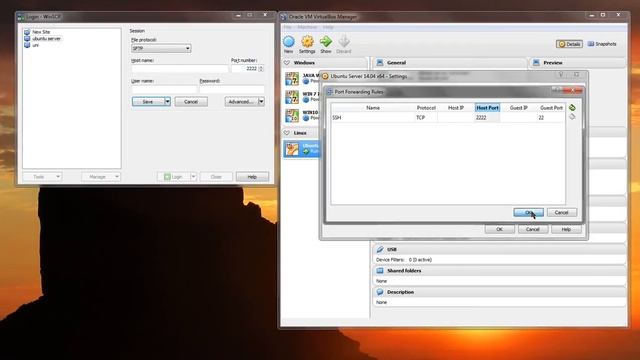Click the Guest IP column header
Image resolution: width=640 pixels, height=360 pixels.
click(x=519, y=108)
